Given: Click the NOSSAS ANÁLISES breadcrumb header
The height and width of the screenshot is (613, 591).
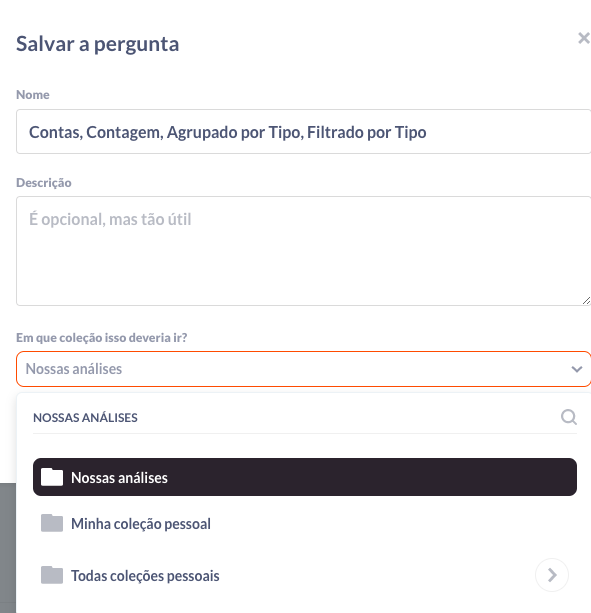Looking at the screenshot, I should coord(85,418).
